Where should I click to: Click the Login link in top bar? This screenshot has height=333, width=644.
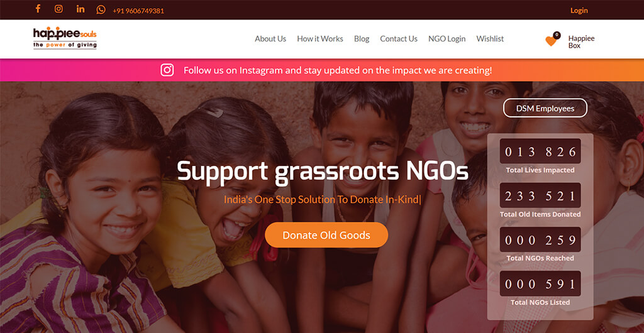point(579,10)
